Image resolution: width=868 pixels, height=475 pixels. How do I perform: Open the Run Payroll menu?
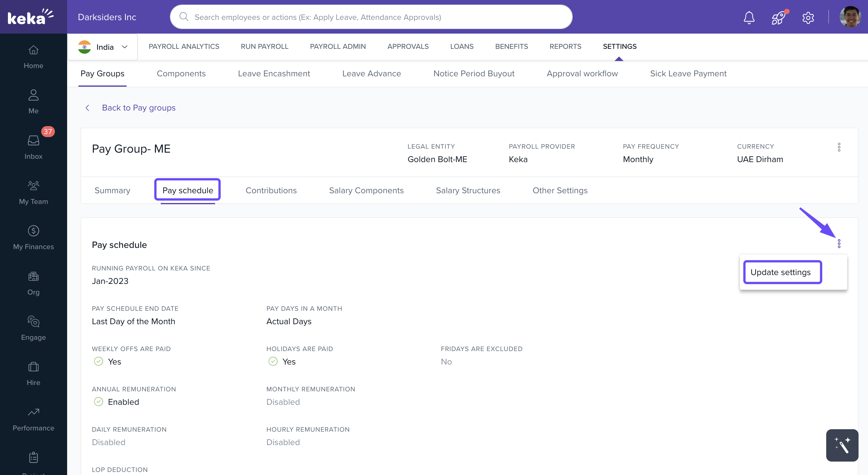click(x=264, y=46)
